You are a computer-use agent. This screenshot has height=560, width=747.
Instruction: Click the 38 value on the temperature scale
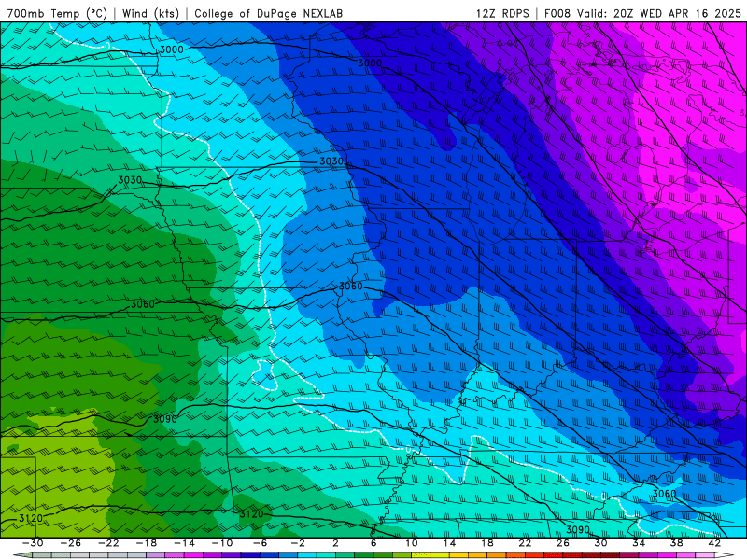click(676, 543)
